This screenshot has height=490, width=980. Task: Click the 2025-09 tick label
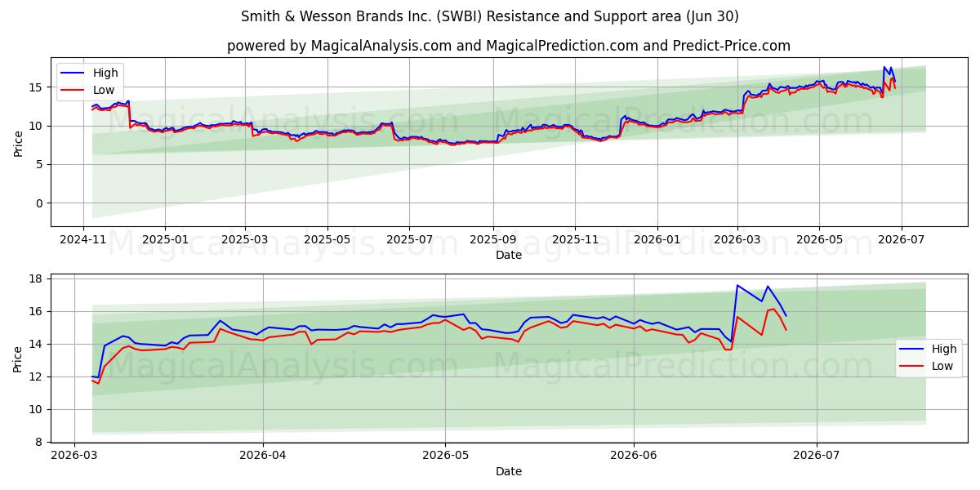tap(492, 239)
